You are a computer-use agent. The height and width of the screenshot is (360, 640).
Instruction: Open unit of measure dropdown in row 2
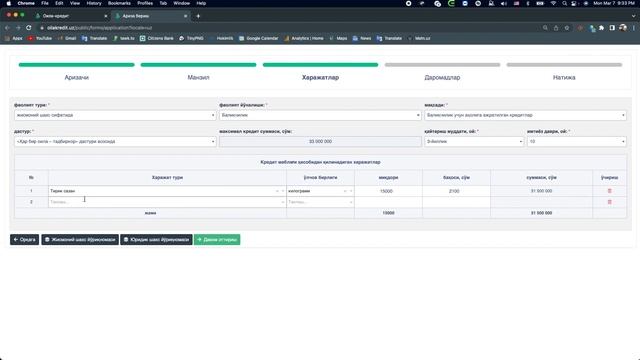click(320, 202)
